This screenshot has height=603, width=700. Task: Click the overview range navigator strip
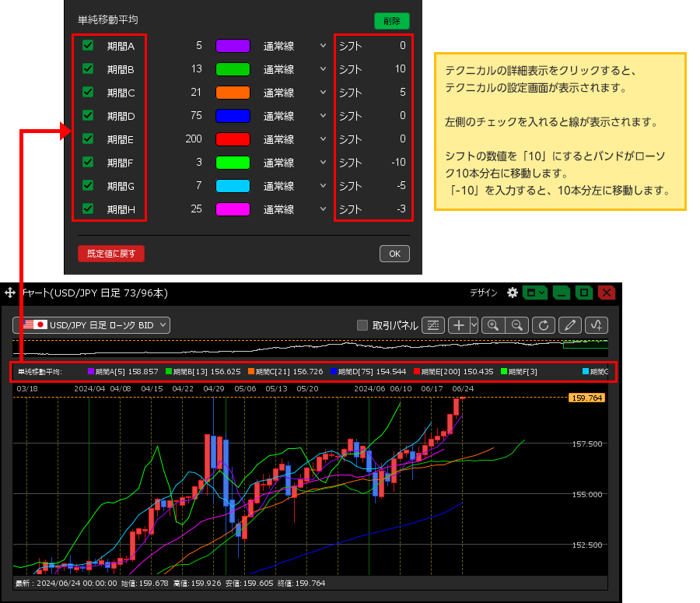(310, 348)
